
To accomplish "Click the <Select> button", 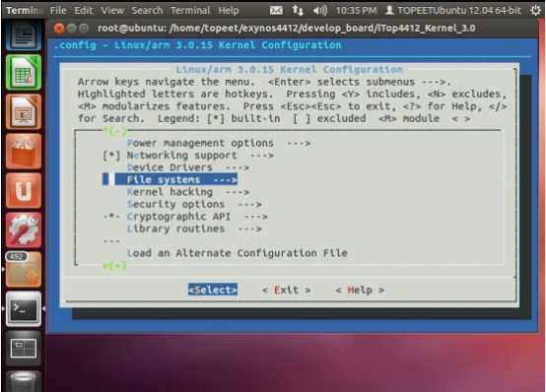I will tap(213, 290).
